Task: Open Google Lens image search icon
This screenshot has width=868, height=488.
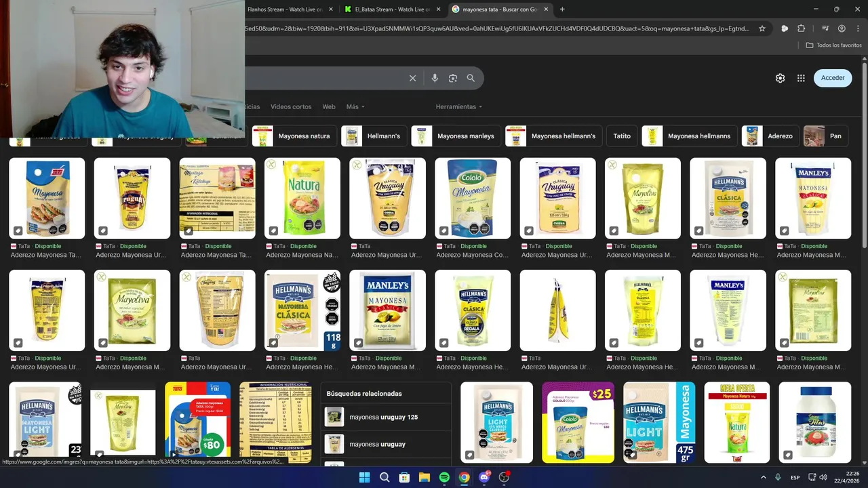Action: 453,78
